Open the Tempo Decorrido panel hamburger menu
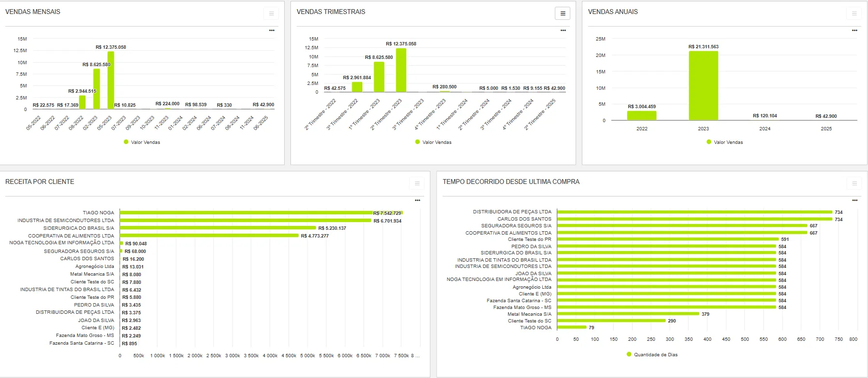This screenshot has height=378, width=868. tap(854, 183)
